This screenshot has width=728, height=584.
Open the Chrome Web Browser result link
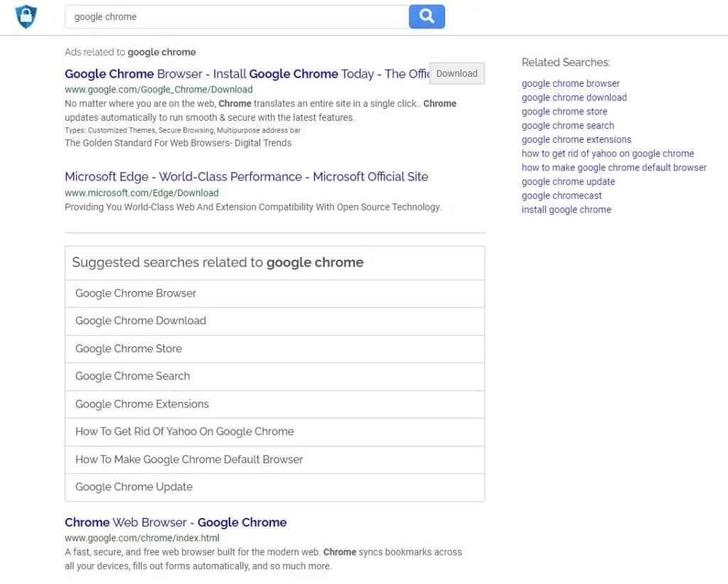(175, 522)
